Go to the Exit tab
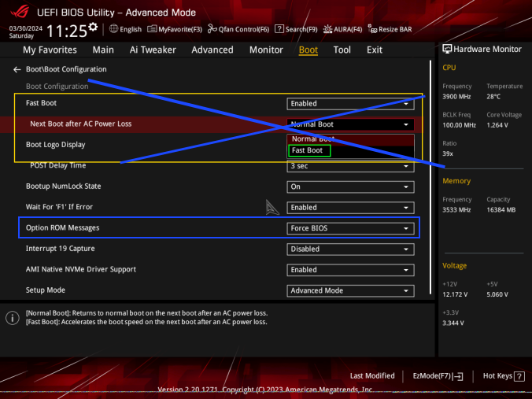This screenshot has width=532, height=399. tap(375, 50)
